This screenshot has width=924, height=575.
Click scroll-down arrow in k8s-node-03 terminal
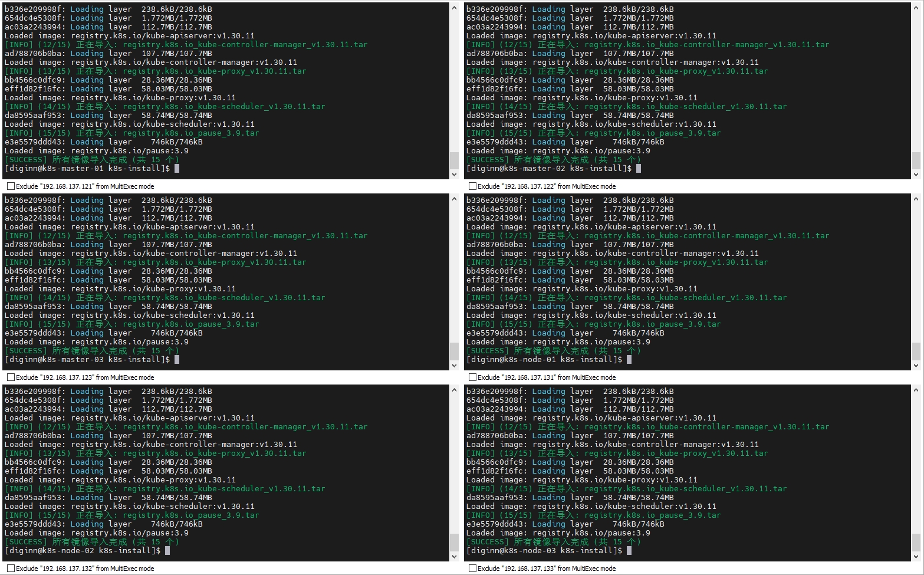(x=916, y=556)
